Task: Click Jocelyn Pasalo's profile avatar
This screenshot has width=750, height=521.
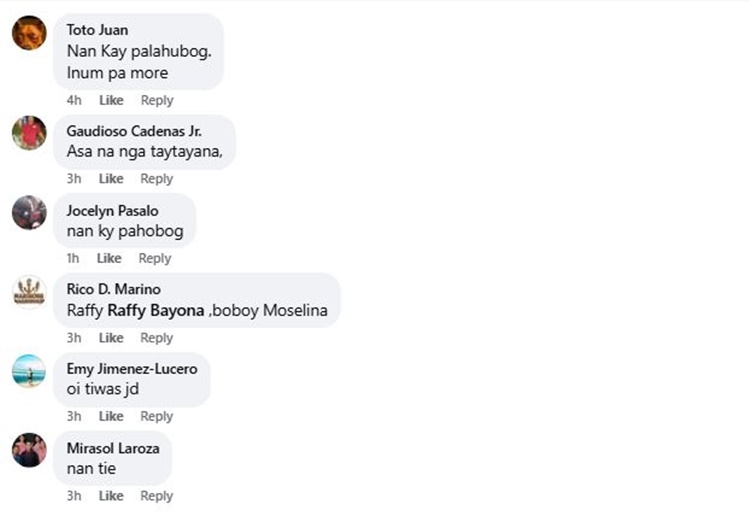Action: [29, 212]
